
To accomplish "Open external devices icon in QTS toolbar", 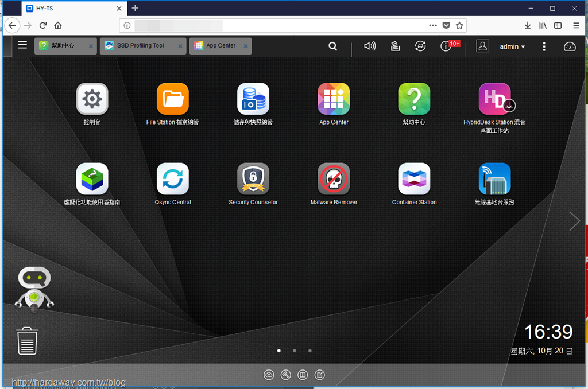I will coord(420,46).
